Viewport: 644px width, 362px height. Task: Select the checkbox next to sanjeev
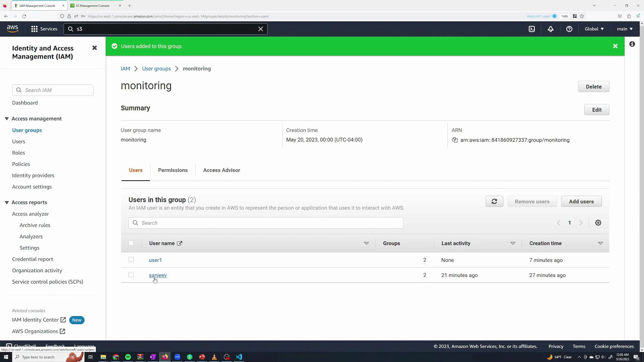pyautogui.click(x=131, y=275)
